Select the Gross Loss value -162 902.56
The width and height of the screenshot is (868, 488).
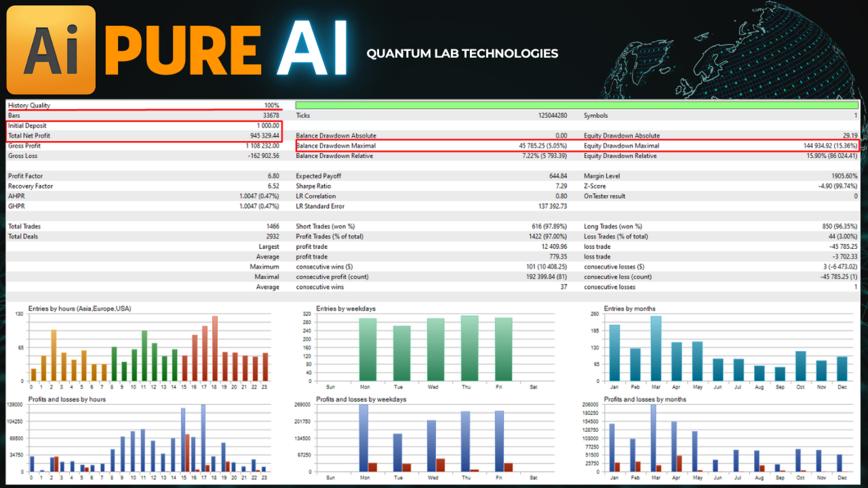coord(263,156)
